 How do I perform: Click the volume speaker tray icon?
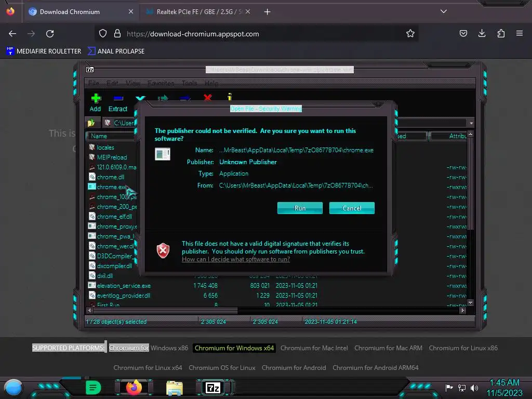[474, 388]
